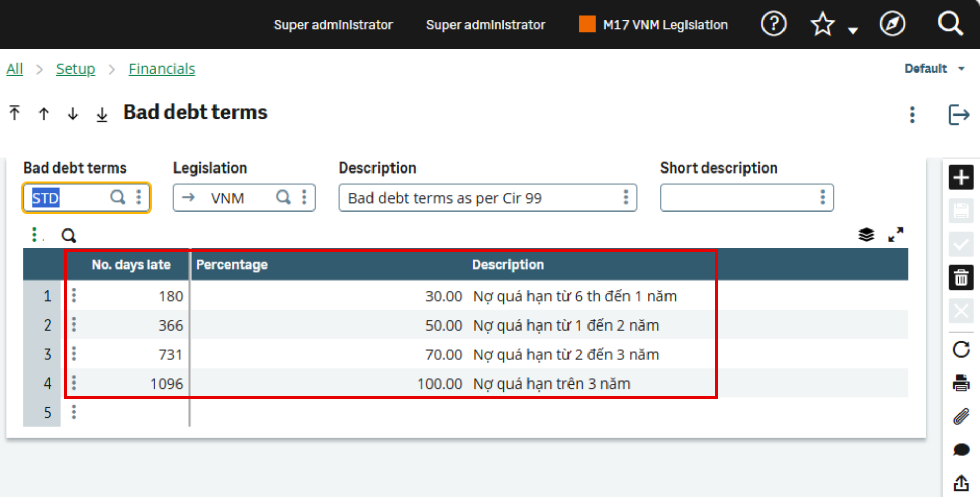This screenshot has height=498, width=980.
Task: Open attachments via paperclip icon
Action: tap(961, 416)
